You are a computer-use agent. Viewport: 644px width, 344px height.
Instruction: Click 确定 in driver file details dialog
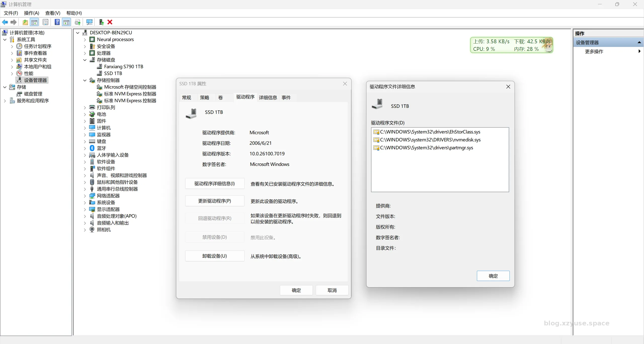[493, 276]
